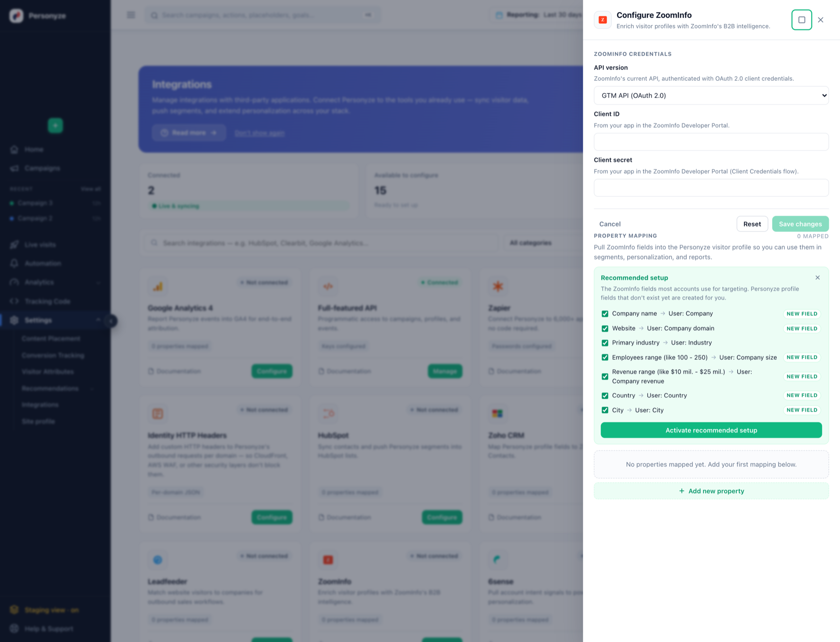Click the Personyze logo in sidebar
The height and width of the screenshot is (642, 840).
16,16
